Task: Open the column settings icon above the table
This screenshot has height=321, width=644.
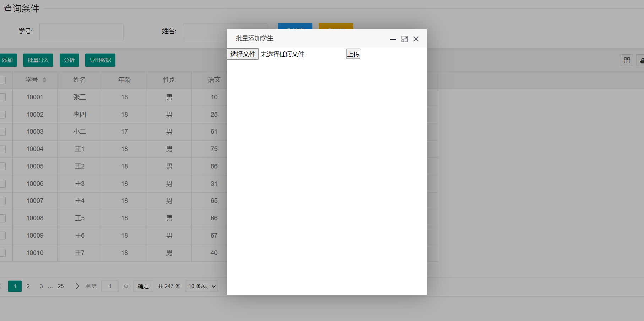Action: coord(627,60)
